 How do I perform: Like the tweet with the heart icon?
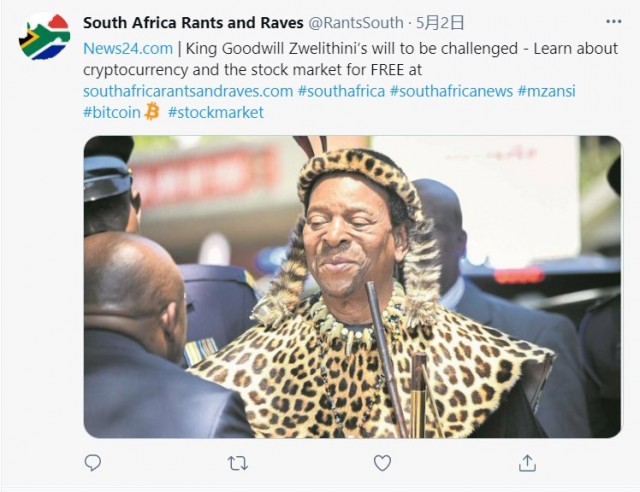[382, 463]
